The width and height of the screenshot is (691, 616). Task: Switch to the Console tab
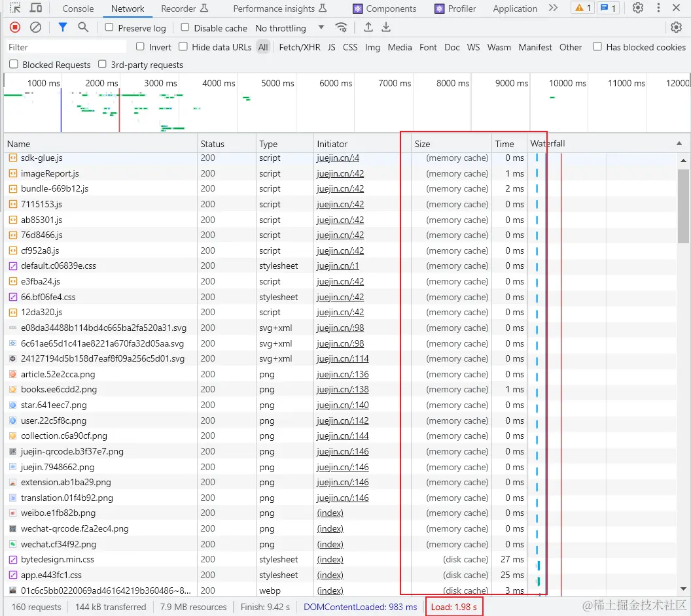click(x=78, y=9)
